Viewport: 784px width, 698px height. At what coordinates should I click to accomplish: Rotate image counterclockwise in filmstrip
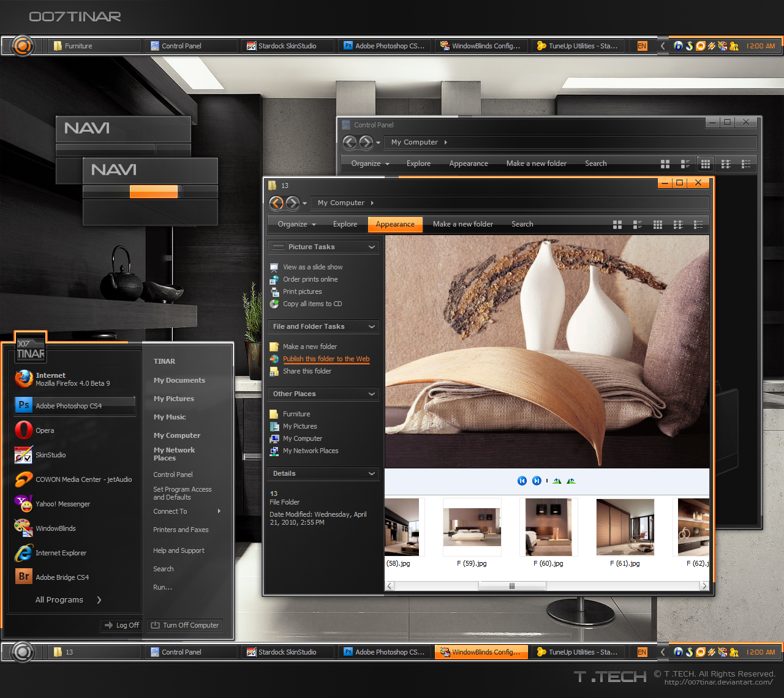click(x=571, y=481)
